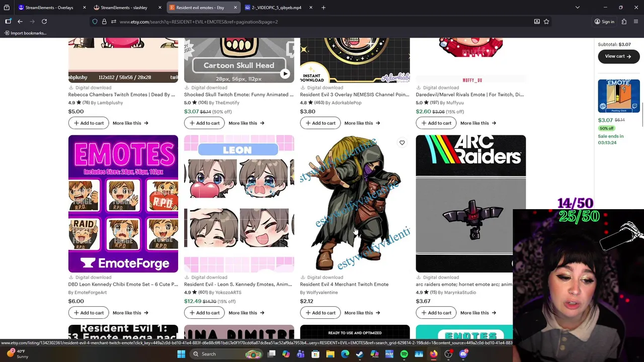Open Rebecca Chambers Twitch Emotes listing title
Image resolution: width=644 pixels, height=362 pixels.
[x=122, y=95]
